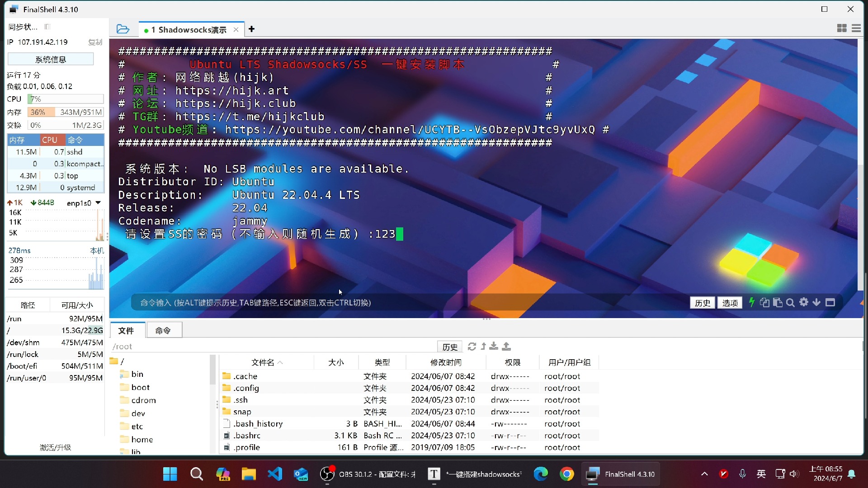Switch to the 命令 tab
The height and width of the screenshot is (488, 868).
[163, 331]
